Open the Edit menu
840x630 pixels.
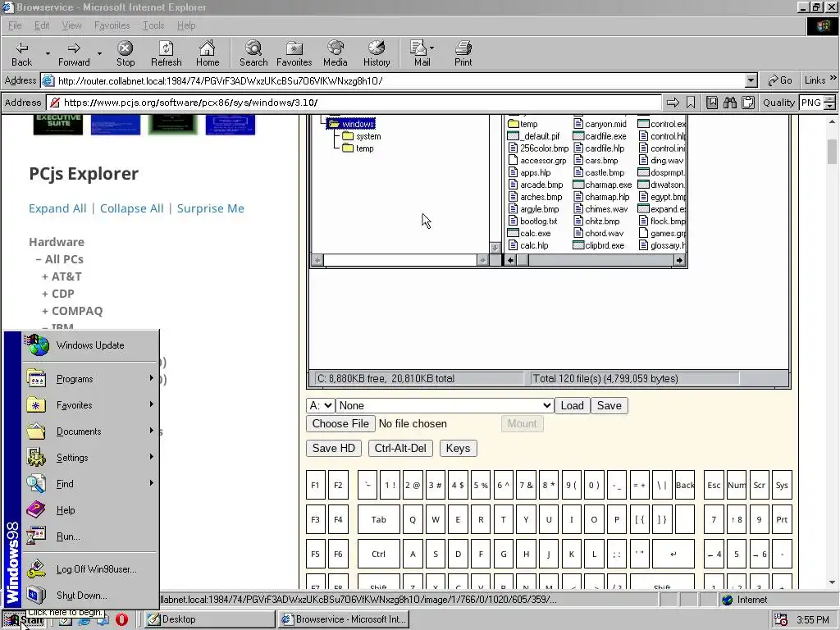[42, 25]
